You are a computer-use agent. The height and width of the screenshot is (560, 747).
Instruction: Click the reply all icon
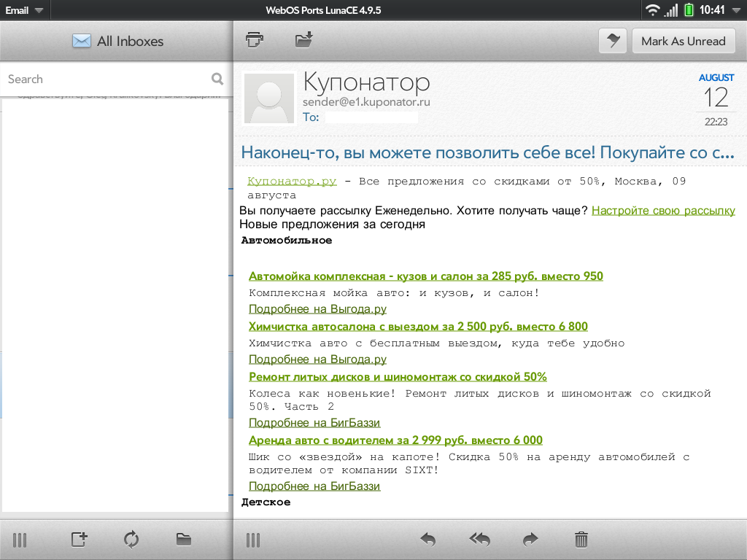pos(479,540)
